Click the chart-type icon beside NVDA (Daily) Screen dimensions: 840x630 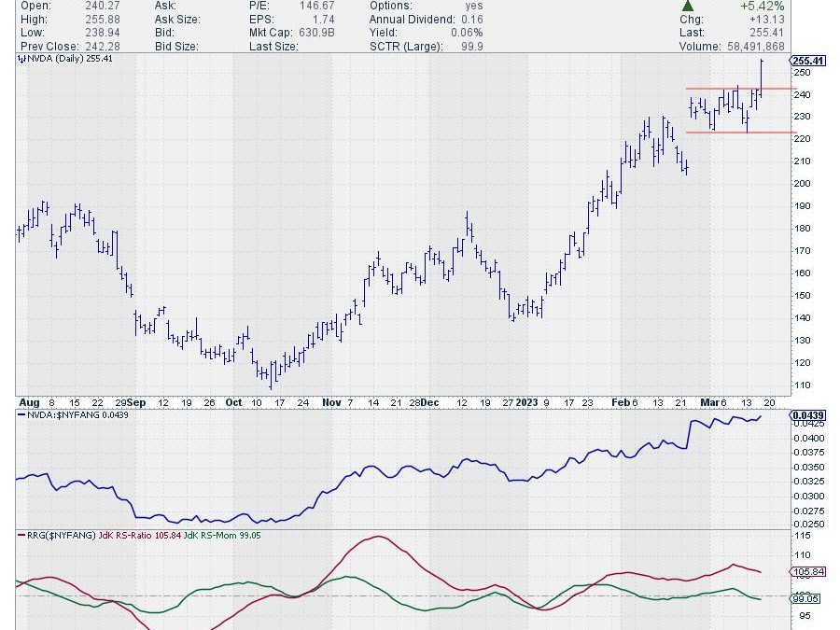(21, 59)
